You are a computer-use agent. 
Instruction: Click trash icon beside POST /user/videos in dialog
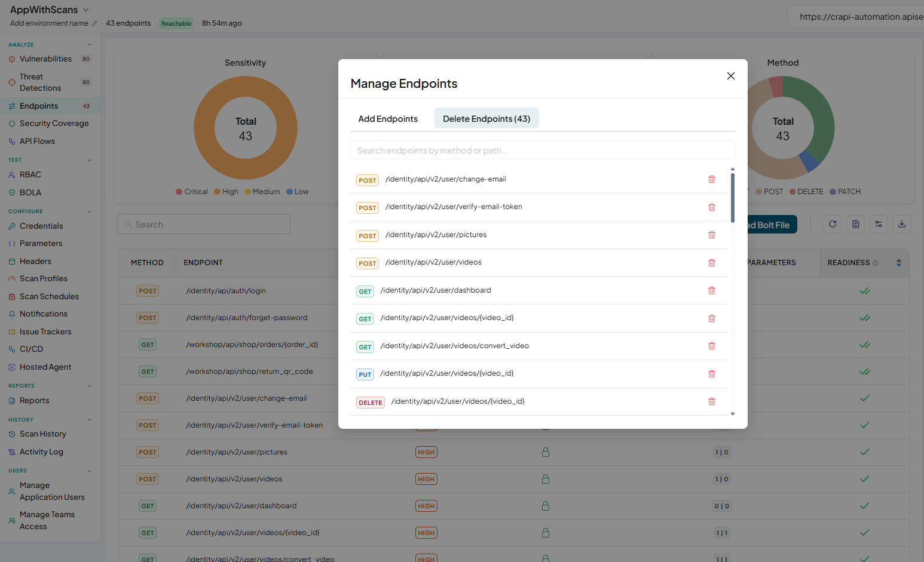pyautogui.click(x=712, y=263)
